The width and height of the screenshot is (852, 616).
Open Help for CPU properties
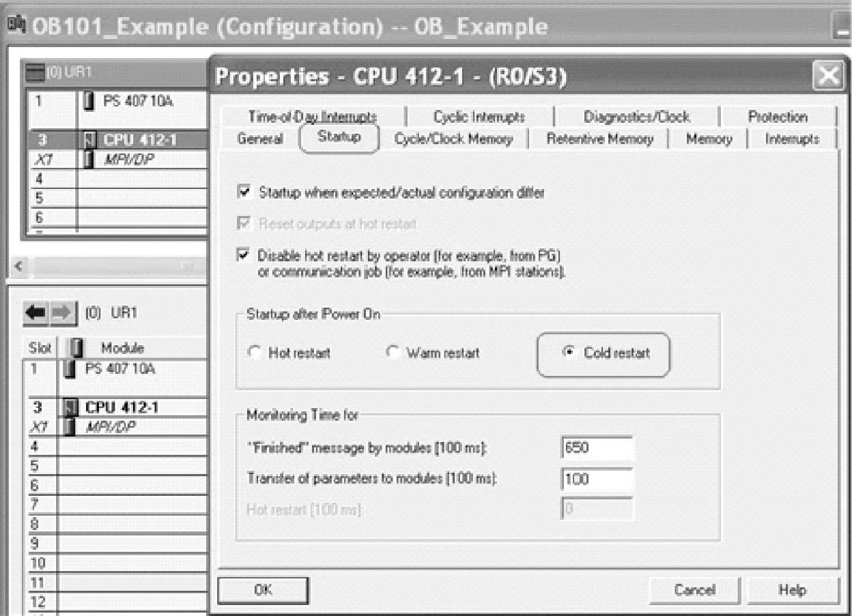(792, 590)
